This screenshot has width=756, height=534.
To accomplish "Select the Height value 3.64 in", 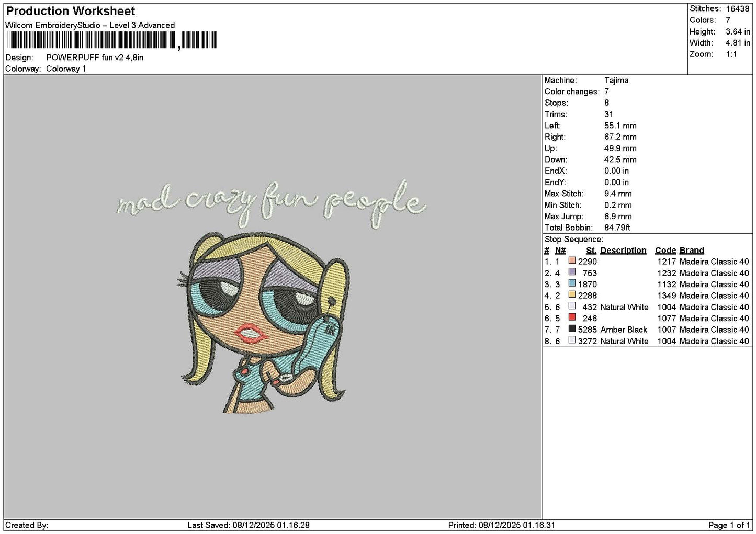I will [738, 31].
